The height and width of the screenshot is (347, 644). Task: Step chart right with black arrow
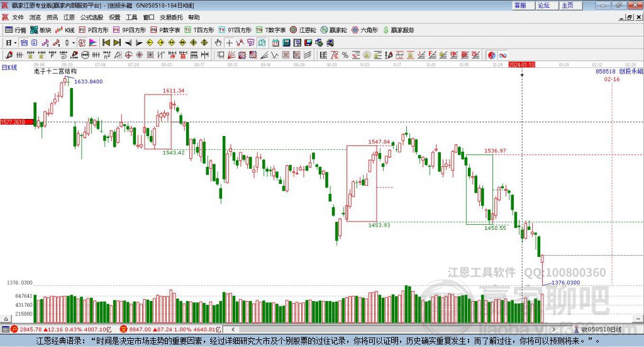(x=139, y=43)
